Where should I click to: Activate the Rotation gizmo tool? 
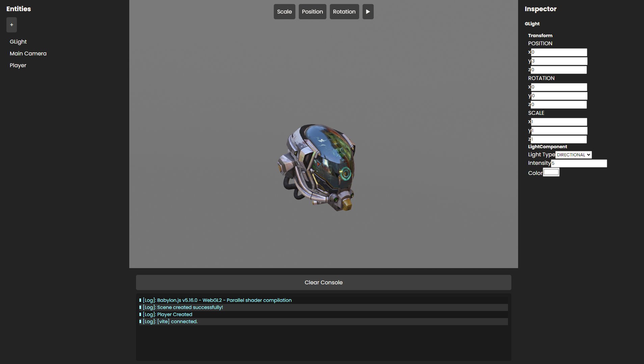click(x=344, y=12)
